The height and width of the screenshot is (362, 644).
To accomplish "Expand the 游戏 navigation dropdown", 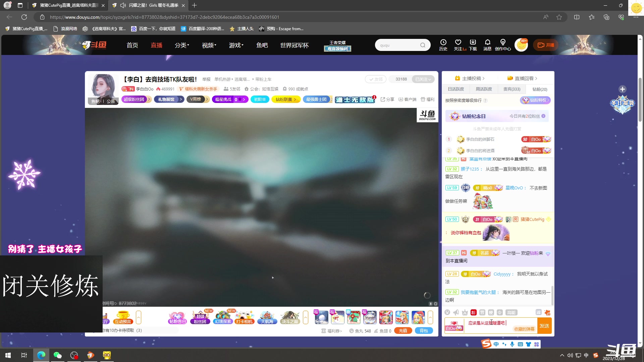I will click(x=236, y=45).
